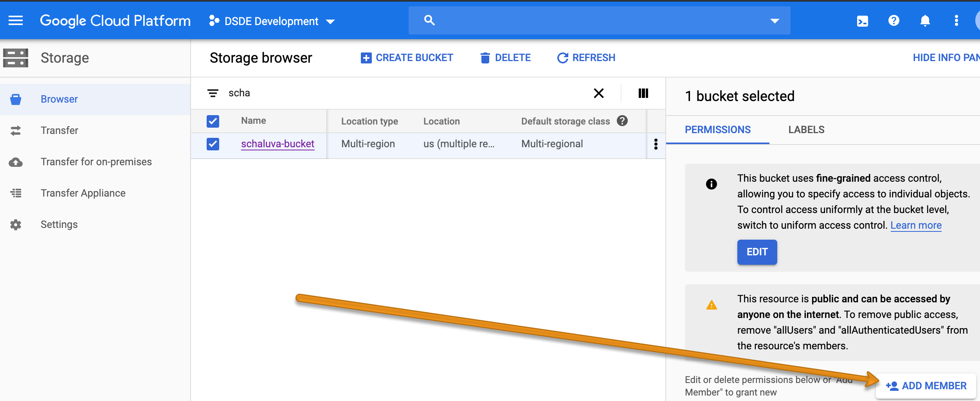This screenshot has width=980, height=401.
Task: Clear the filter with the X icon
Action: tap(599, 93)
